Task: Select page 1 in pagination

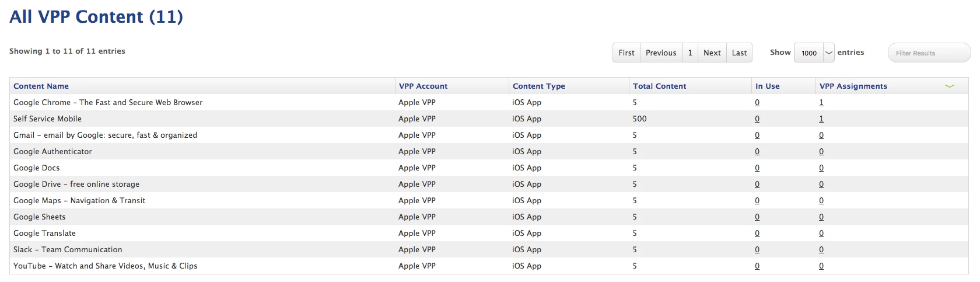Action: (x=690, y=53)
